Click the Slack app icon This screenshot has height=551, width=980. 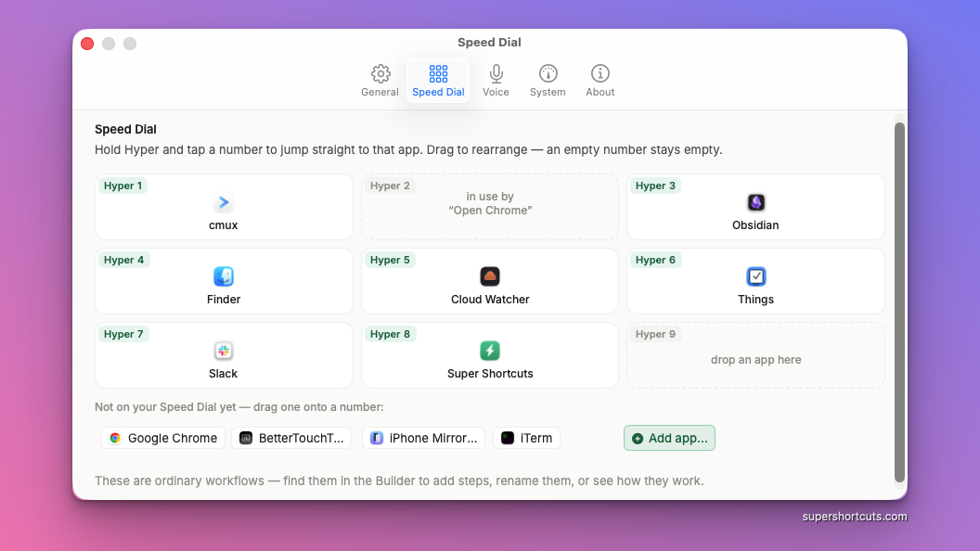(x=223, y=351)
